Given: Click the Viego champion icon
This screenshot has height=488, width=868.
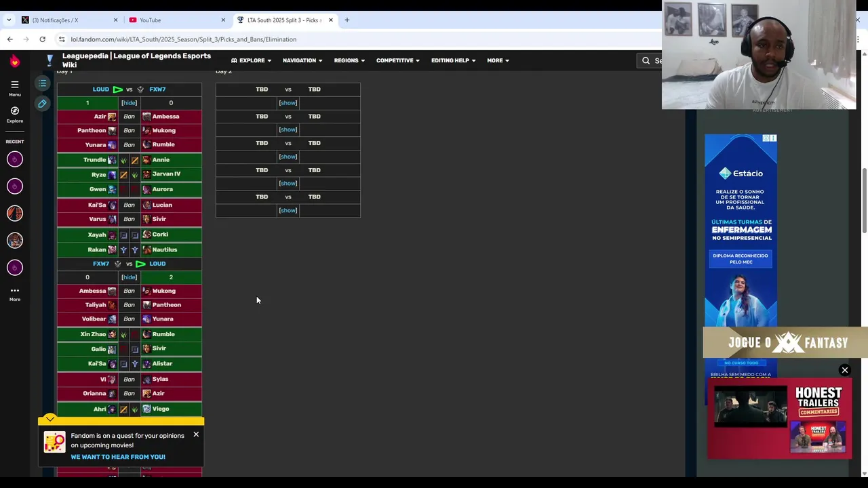Looking at the screenshot, I should click(146, 409).
